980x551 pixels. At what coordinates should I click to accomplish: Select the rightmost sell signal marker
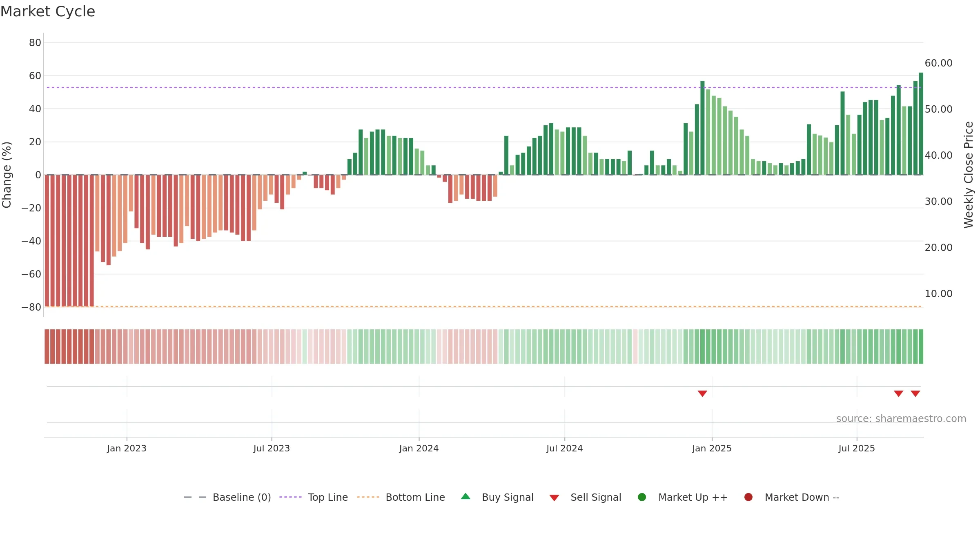(915, 393)
